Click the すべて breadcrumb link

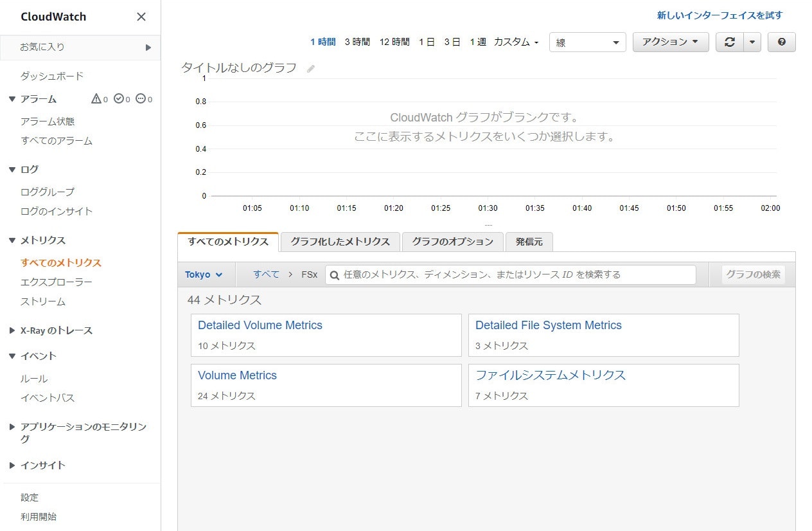266,274
